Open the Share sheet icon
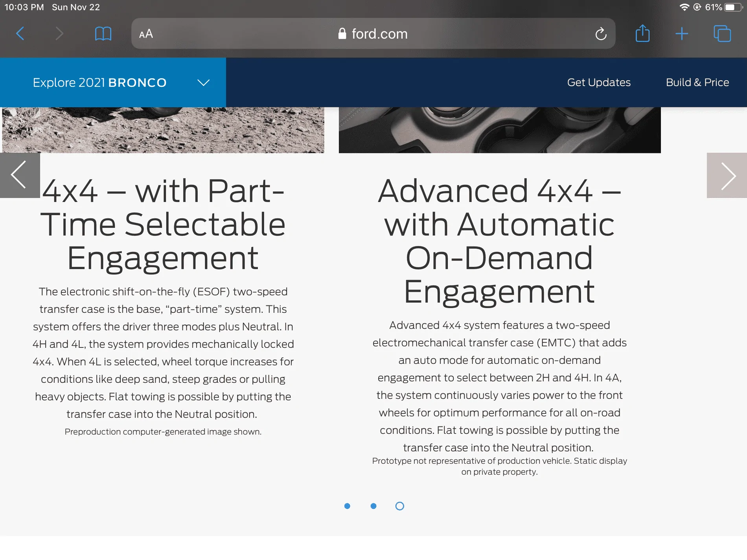The width and height of the screenshot is (747, 560). [x=642, y=33]
